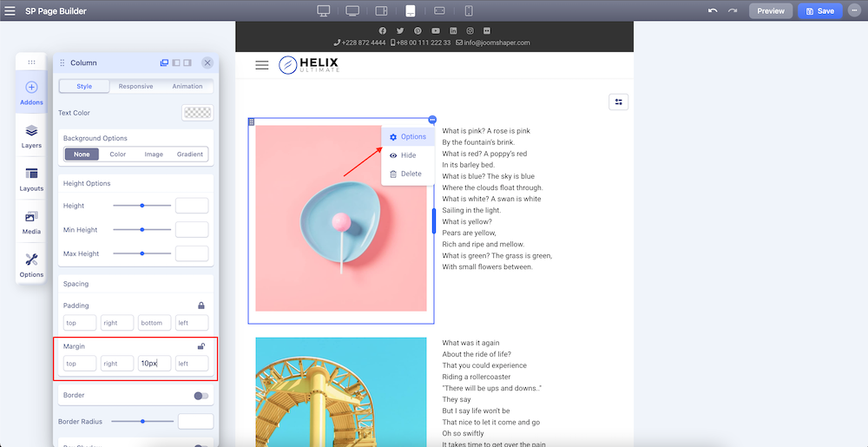
Task: Click the sidebar drag handle dots
Action: [x=31, y=62]
